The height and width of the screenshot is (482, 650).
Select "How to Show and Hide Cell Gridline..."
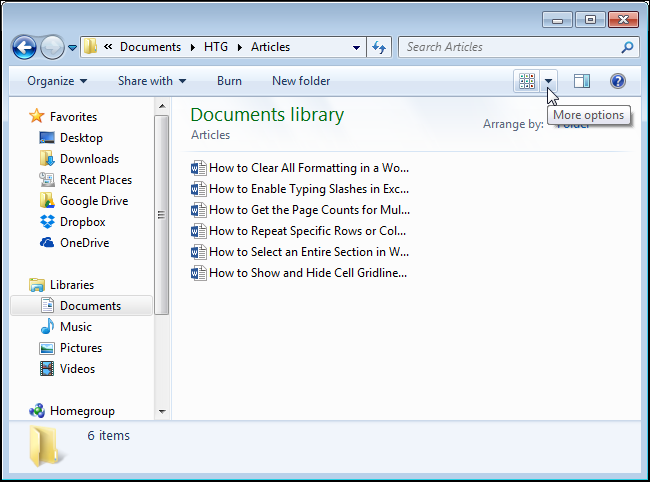pos(308,273)
